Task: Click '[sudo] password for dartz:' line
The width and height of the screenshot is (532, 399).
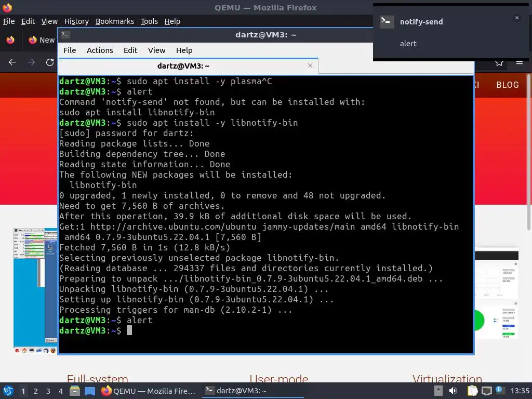Action: pos(126,133)
